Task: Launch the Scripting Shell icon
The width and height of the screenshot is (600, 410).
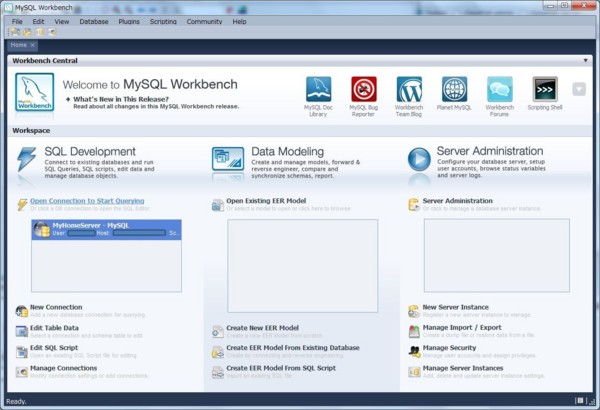Action: [x=545, y=89]
